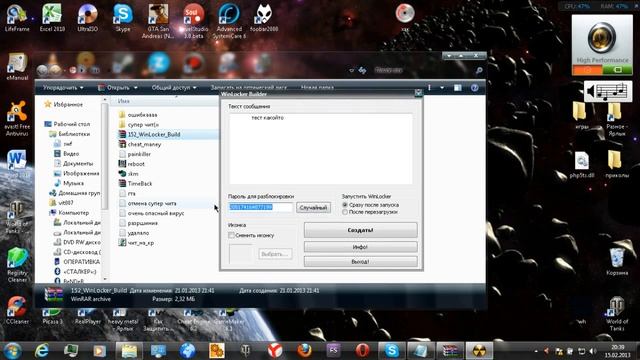This screenshot has width=640, height=360.
Task: Open Opera from the taskbar
Action: click(x=362, y=351)
